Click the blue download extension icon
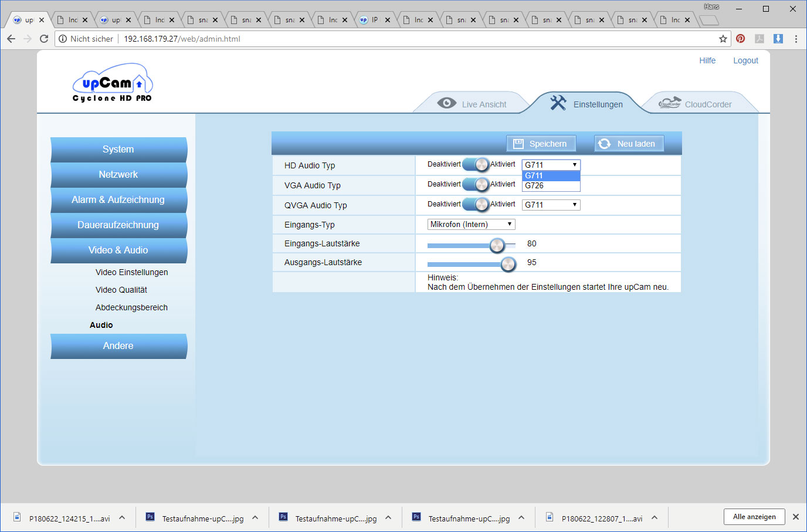The image size is (807, 532). click(778, 39)
